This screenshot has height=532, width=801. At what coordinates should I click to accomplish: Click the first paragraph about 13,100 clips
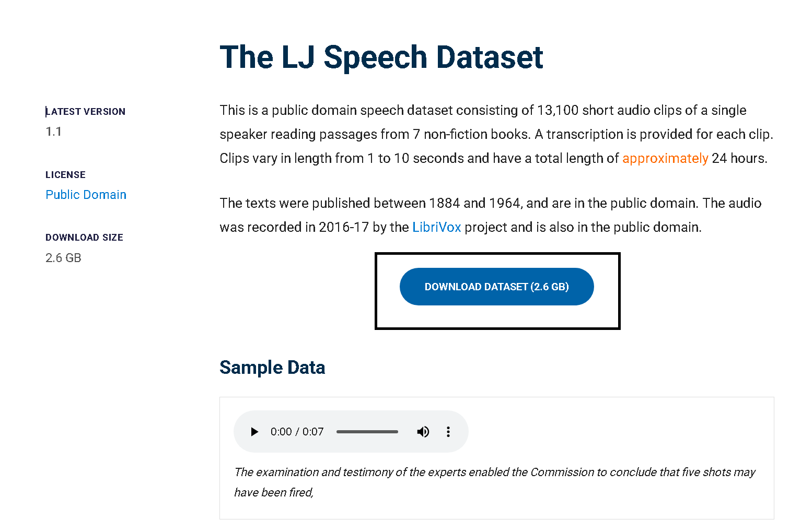(496, 134)
